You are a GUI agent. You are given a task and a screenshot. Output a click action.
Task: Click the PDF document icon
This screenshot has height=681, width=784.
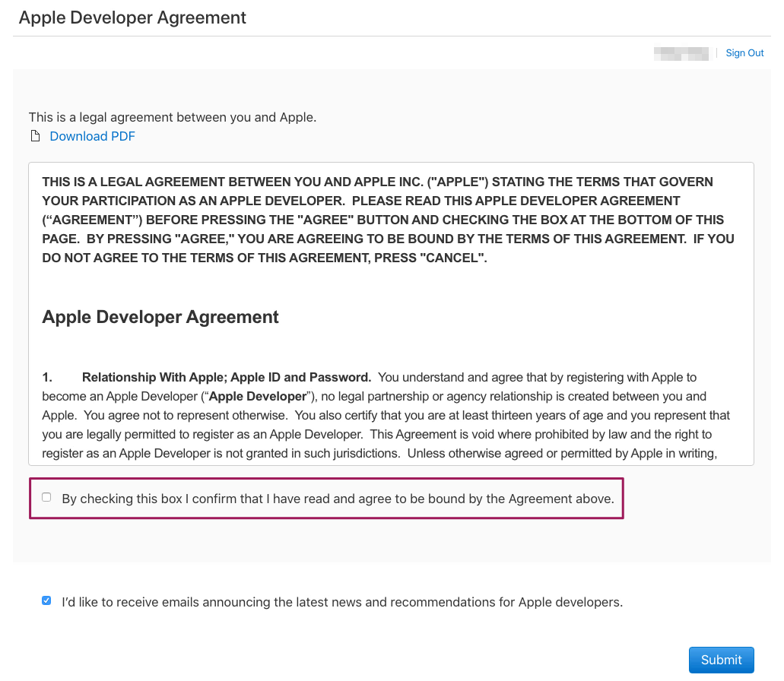coord(35,136)
